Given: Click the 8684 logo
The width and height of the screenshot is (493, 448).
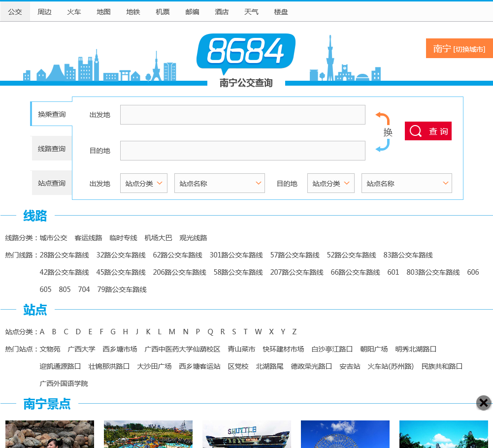Looking at the screenshot, I should coord(246,54).
